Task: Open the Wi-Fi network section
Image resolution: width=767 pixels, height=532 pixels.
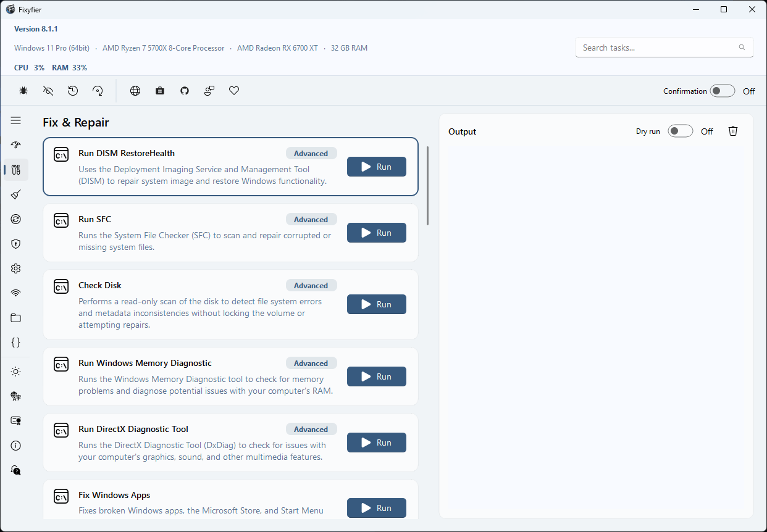Action: point(16,293)
